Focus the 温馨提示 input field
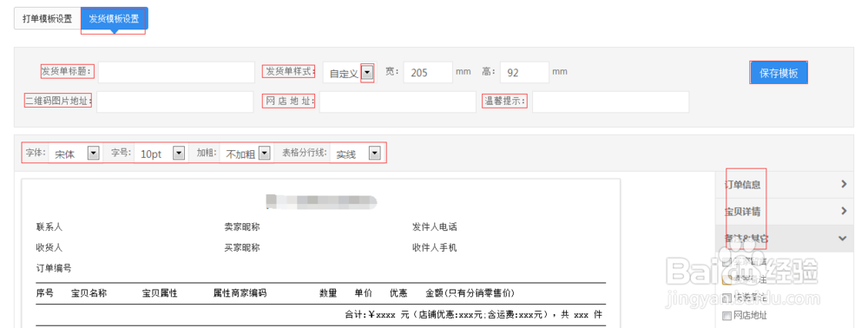This screenshot has width=868, height=328. (610, 102)
